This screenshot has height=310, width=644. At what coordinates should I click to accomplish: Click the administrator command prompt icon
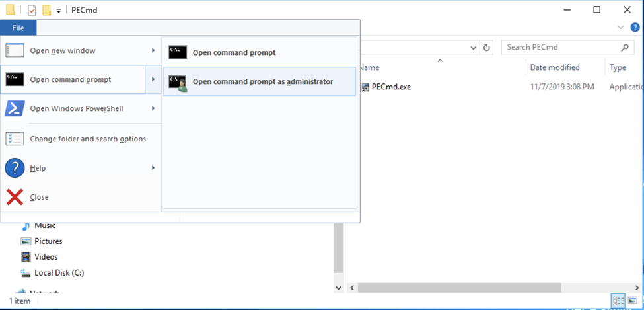click(178, 83)
